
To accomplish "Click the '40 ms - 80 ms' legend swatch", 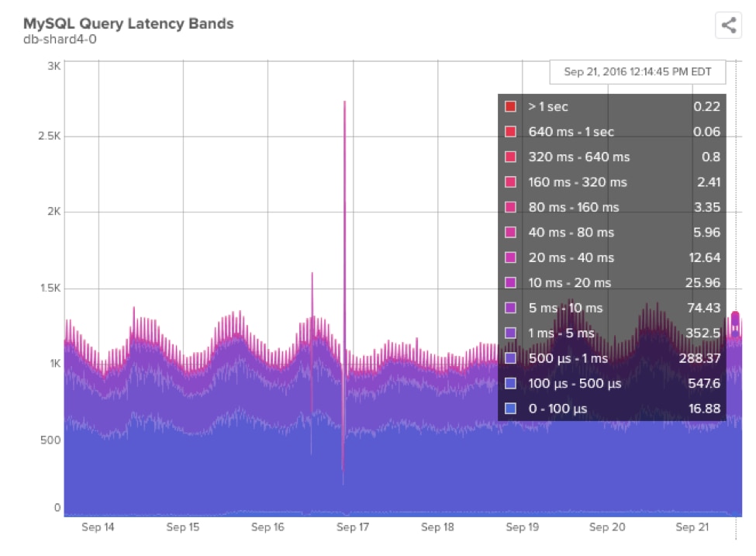I will pos(510,233).
